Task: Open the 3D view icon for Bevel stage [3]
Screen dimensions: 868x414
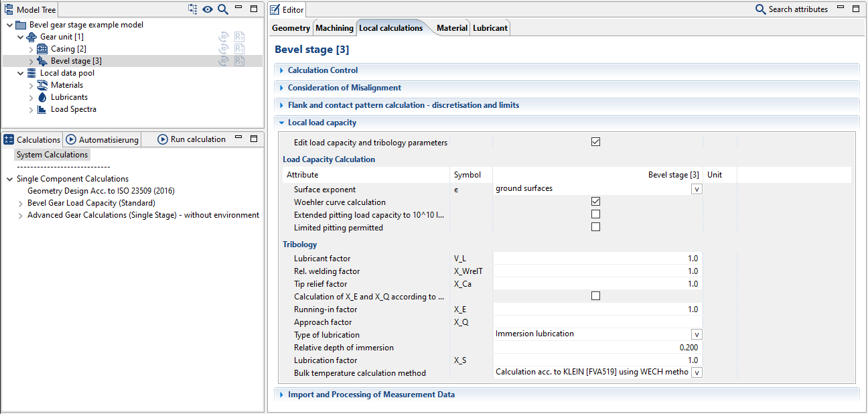Action: pos(223,60)
